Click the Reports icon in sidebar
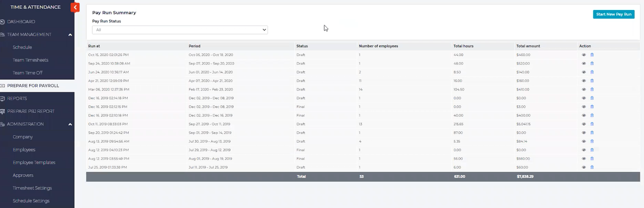 click(x=2, y=98)
